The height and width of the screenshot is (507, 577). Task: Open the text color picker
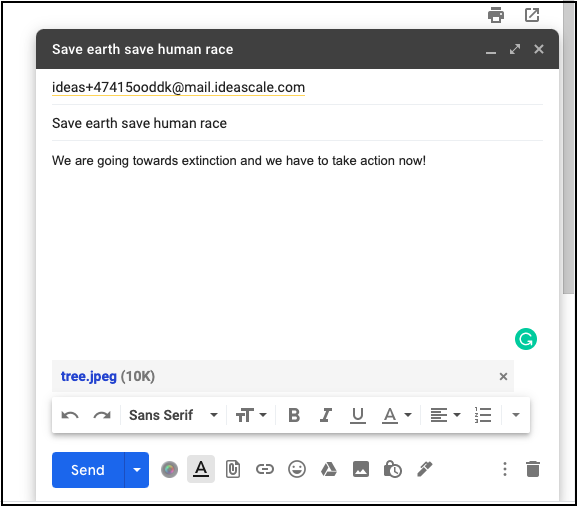click(x=396, y=415)
